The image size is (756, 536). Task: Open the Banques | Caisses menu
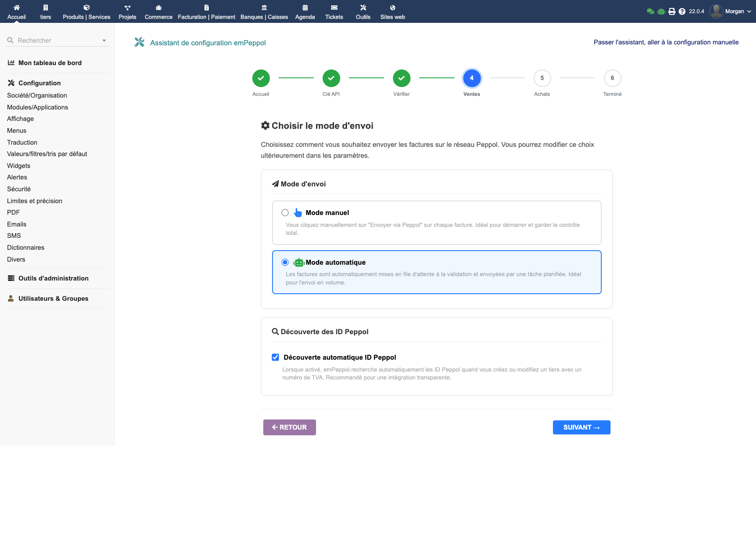[x=264, y=12]
